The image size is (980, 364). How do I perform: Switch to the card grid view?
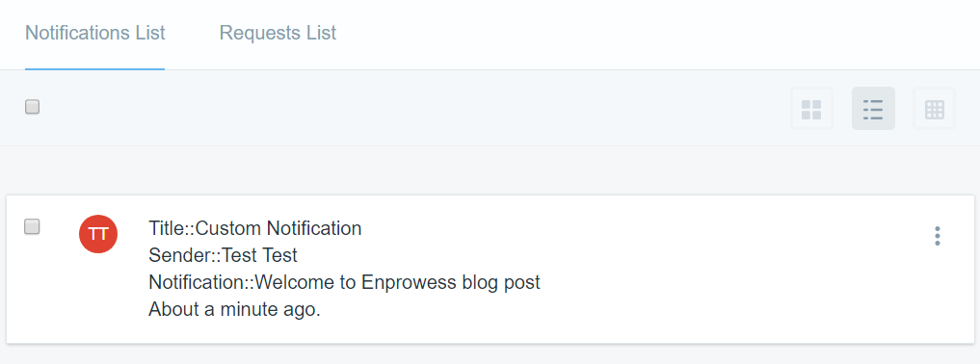(x=811, y=109)
